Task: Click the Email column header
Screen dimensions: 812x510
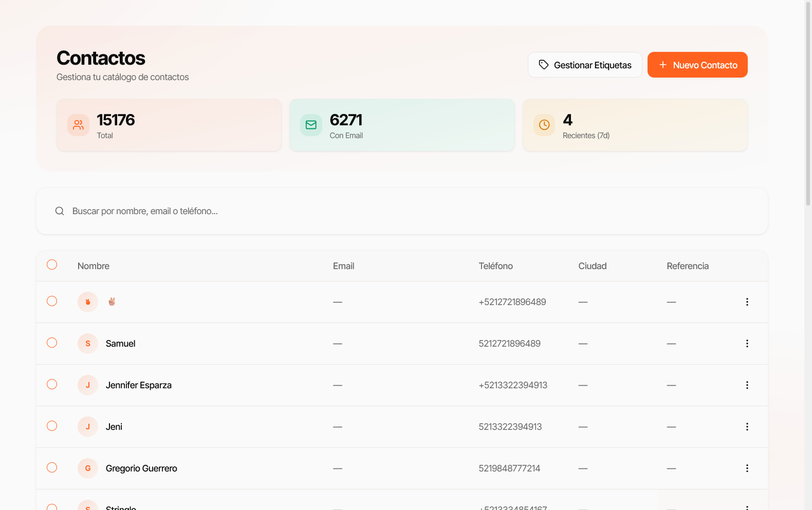Action: (344, 266)
